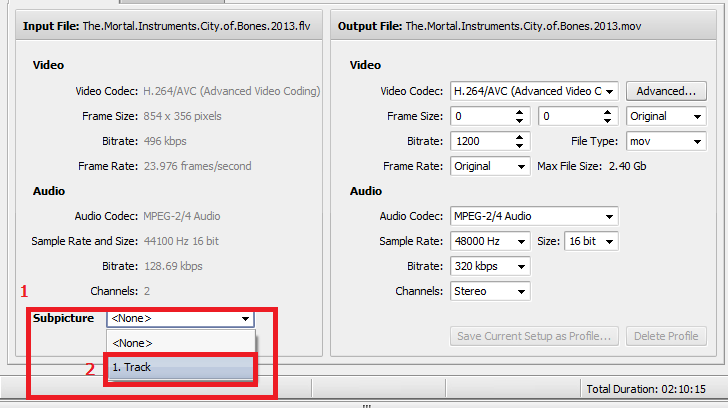
Task: Increase the video Bitrate value
Action: tap(520, 137)
